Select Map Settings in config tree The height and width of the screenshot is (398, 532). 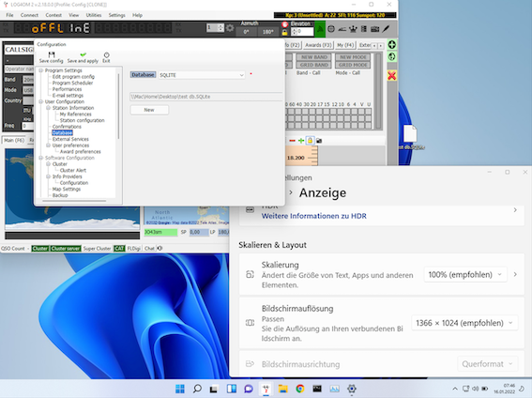[67, 189]
